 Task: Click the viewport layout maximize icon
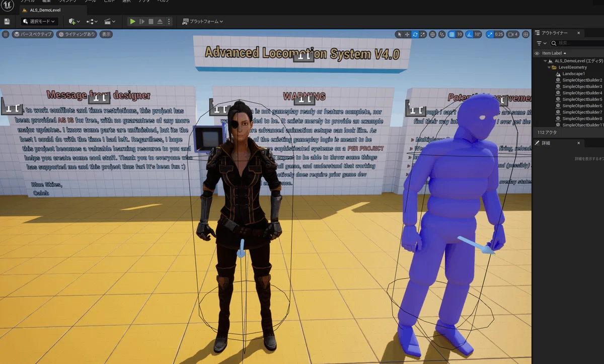[526, 34]
